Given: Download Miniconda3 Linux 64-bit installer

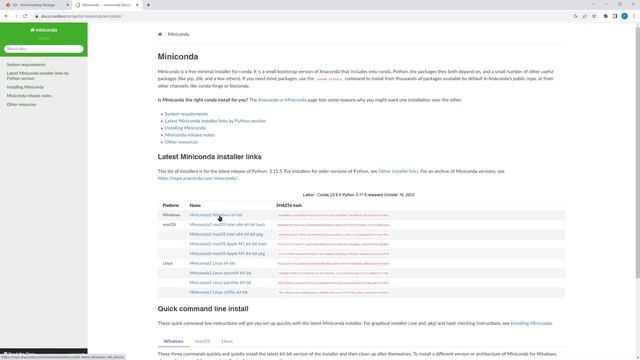Looking at the screenshot, I should (212, 263).
